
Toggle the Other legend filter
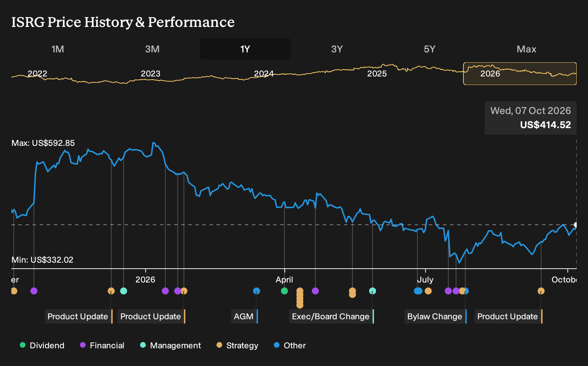[290, 345]
